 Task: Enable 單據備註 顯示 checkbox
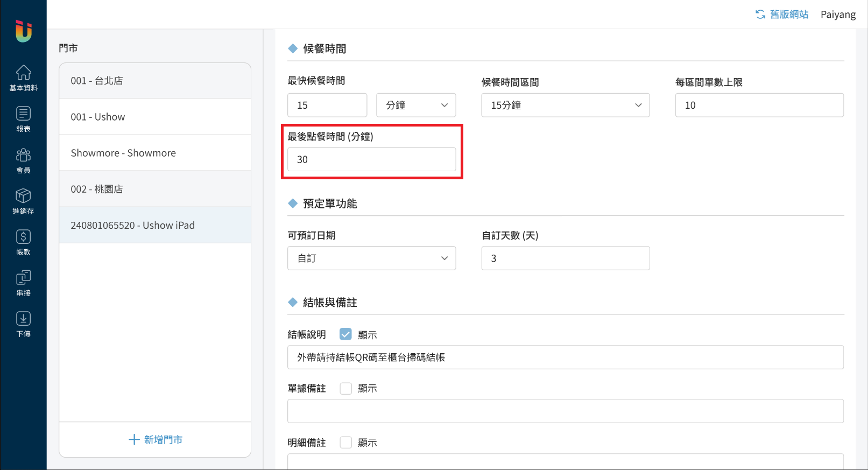tap(345, 388)
